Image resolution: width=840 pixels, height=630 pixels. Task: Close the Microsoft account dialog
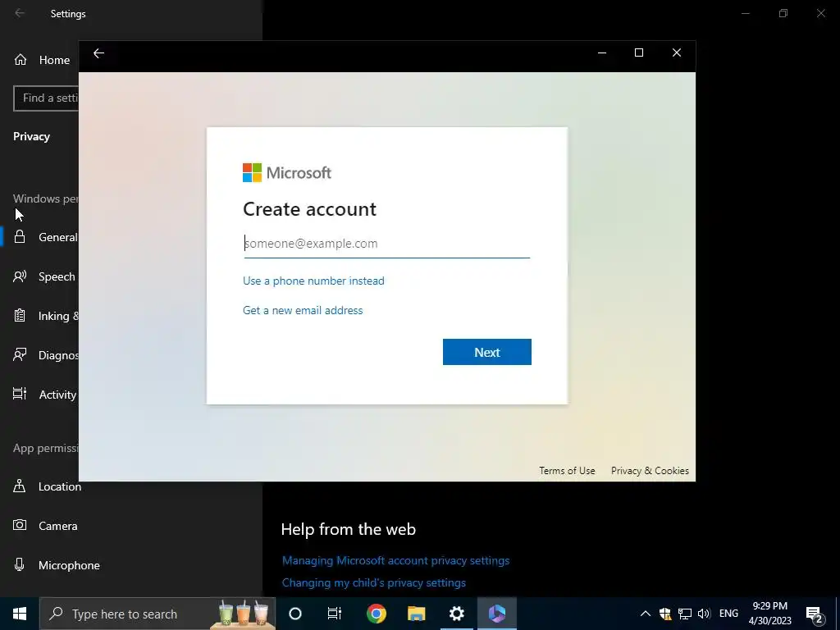(x=677, y=53)
